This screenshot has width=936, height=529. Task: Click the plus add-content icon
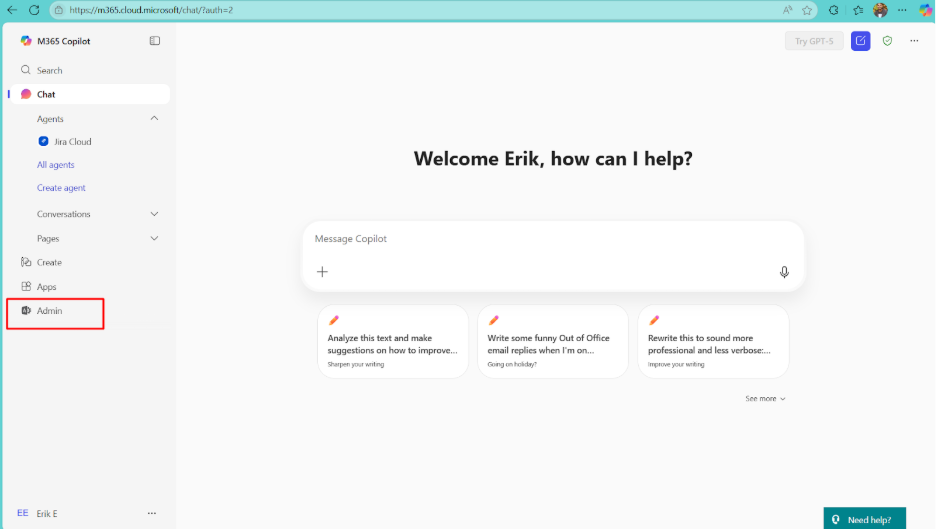(x=322, y=272)
